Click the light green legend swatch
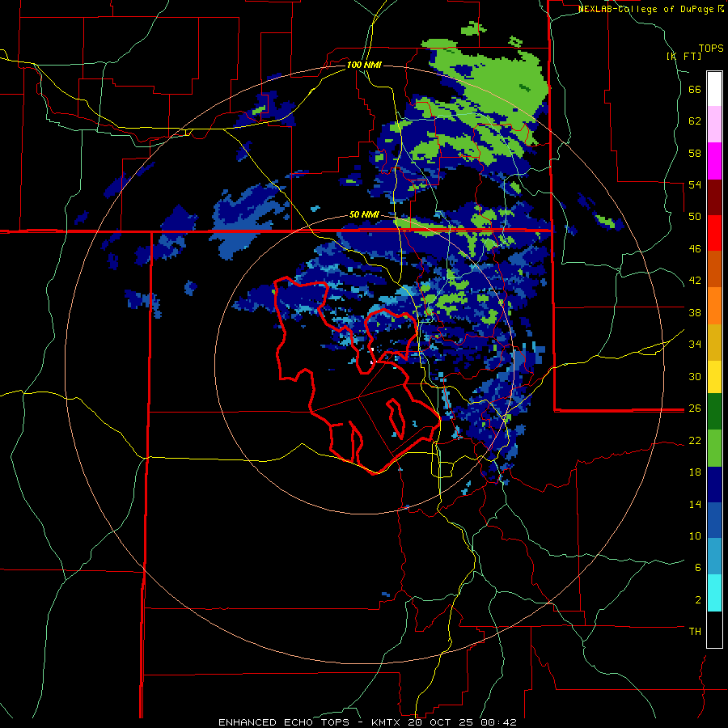Viewport: 728px width, 728px height. [x=714, y=448]
